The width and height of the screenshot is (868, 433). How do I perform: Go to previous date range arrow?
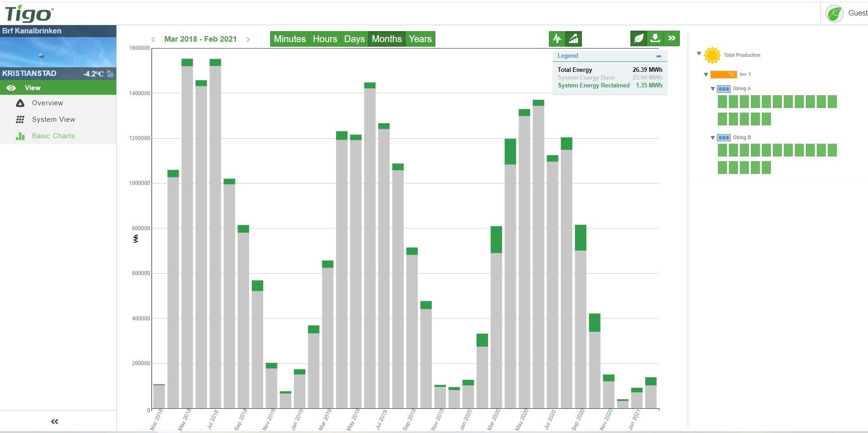click(x=153, y=40)
